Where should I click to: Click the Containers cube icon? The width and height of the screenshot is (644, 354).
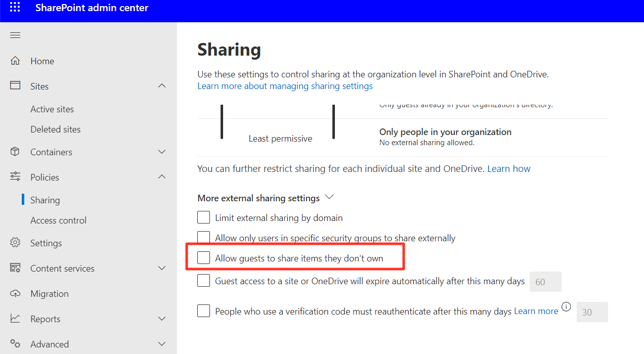coord(15,152)
